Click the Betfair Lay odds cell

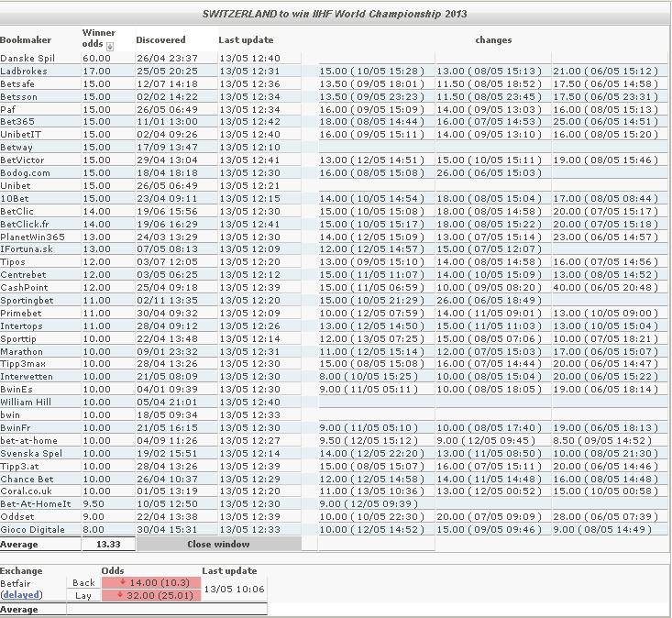click(150, 595)
